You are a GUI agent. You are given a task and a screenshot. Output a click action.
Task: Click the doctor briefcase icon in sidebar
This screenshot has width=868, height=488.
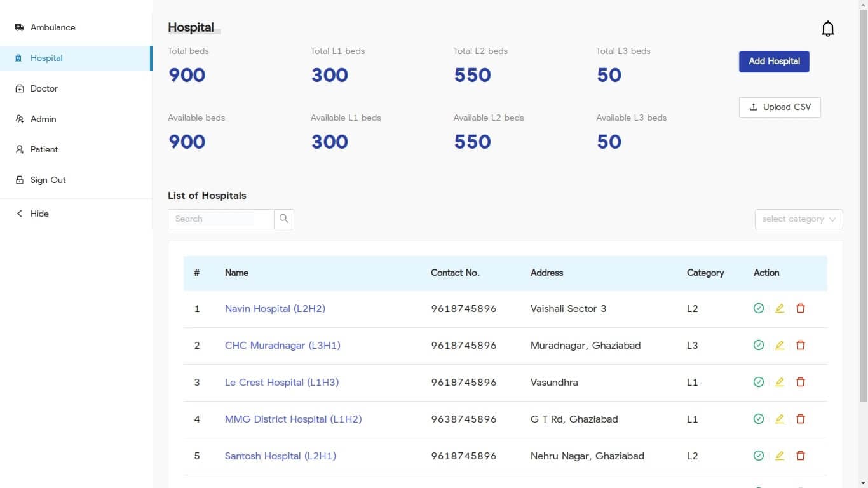[x=19, y=88]
